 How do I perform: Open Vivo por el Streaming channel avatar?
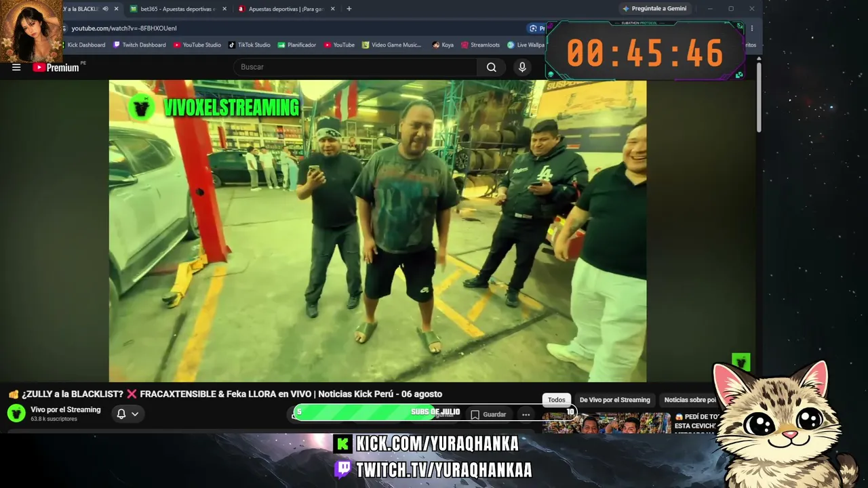pos(16,413)
